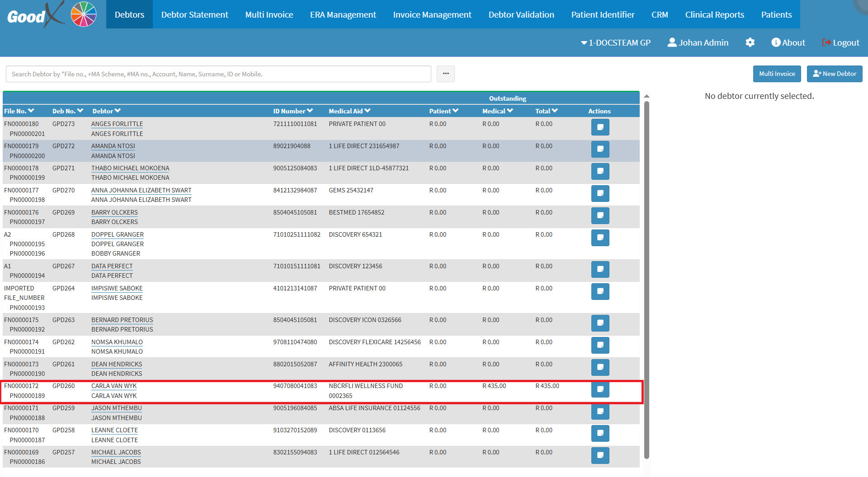This screenshot has height=477, width=868.
Task: Sort table by File No. column
Action: coord(19,111)
